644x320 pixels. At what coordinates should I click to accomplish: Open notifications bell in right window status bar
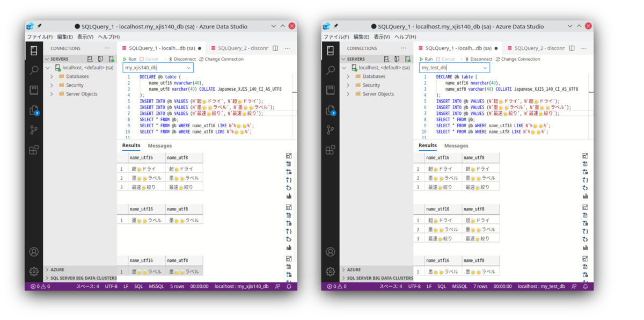click(x=586, y=286)
